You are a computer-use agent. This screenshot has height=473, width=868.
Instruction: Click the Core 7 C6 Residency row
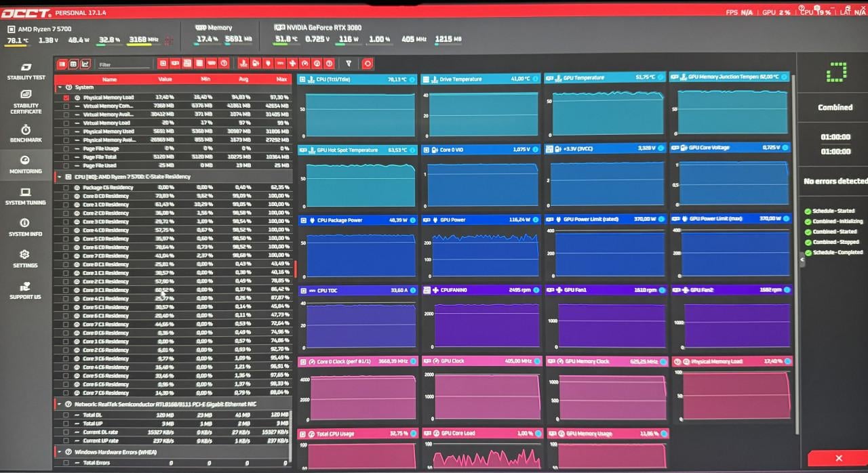174,392
